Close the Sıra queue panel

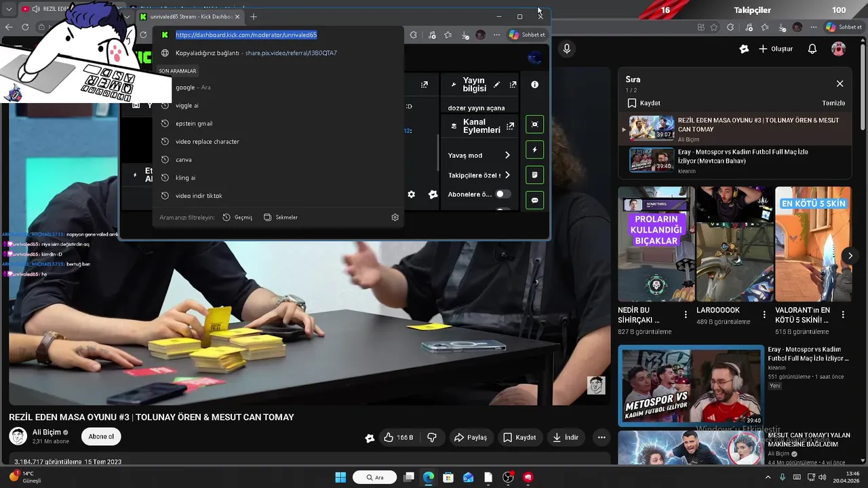tap(840, 83)
